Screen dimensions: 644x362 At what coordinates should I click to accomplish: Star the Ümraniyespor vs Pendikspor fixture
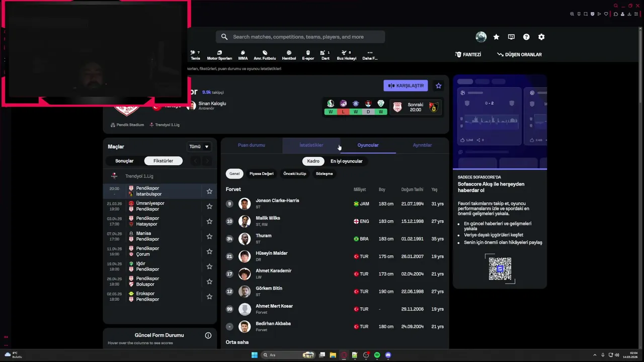209,206
